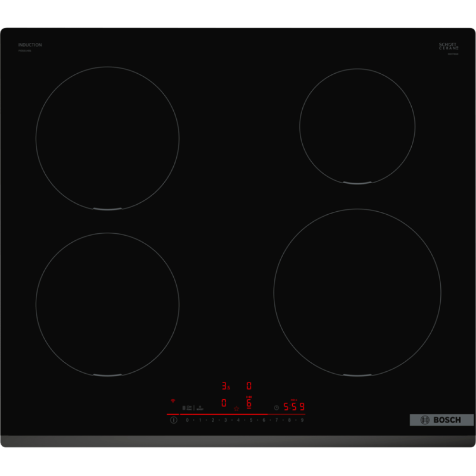Click the Induction label text
Image resolution: width=476 pixels, height=476 pixels.
tap(30, 45)
